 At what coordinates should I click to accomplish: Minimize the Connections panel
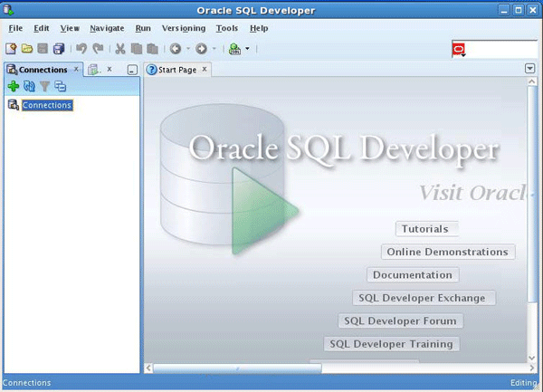[132, 70]
